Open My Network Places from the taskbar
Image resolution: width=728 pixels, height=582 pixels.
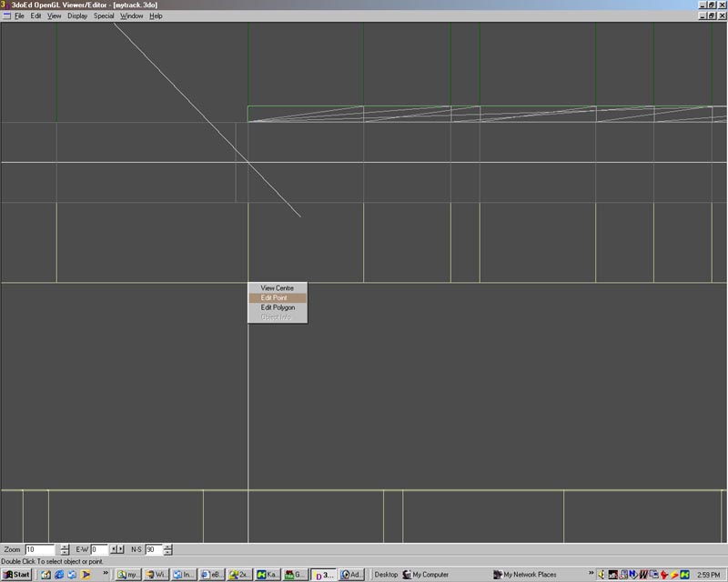525,575
